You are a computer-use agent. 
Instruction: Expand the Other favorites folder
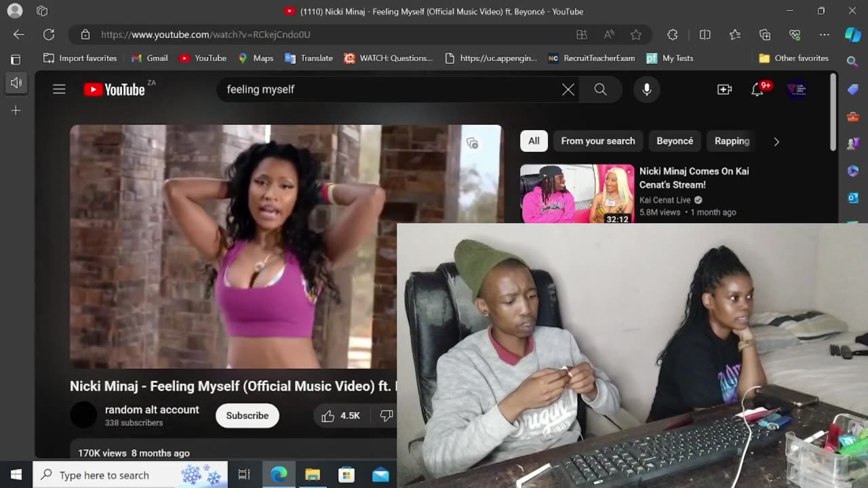pos(793,58)
